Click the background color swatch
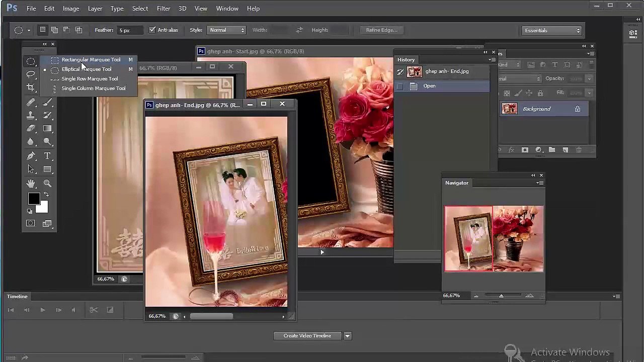This screenshot has width=644, height=362. [43, 208]
